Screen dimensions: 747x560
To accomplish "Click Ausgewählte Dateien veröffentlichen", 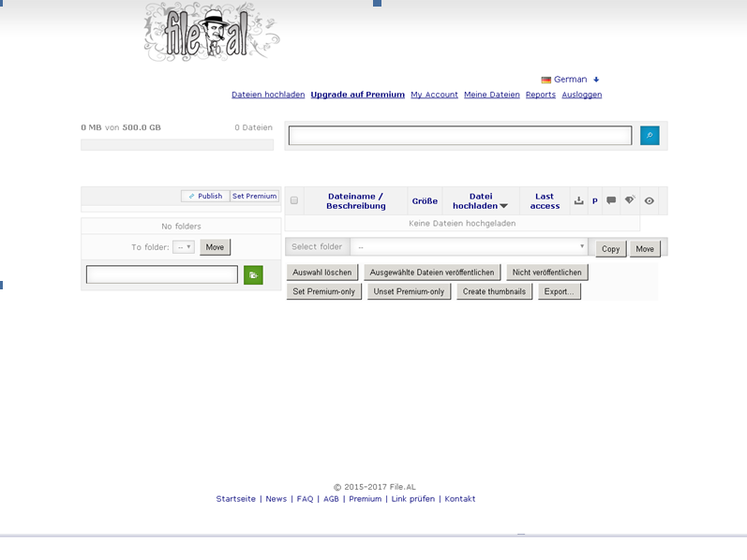I will click(432, 273).
